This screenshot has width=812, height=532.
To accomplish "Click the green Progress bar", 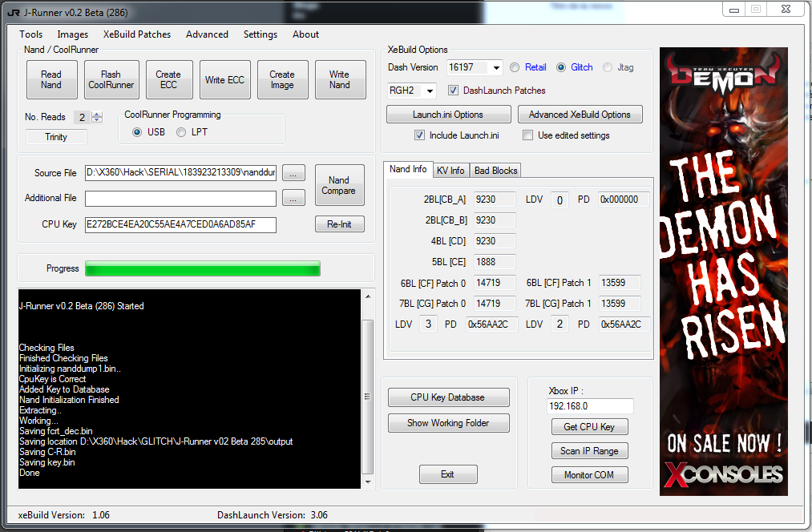I will 203,268.
